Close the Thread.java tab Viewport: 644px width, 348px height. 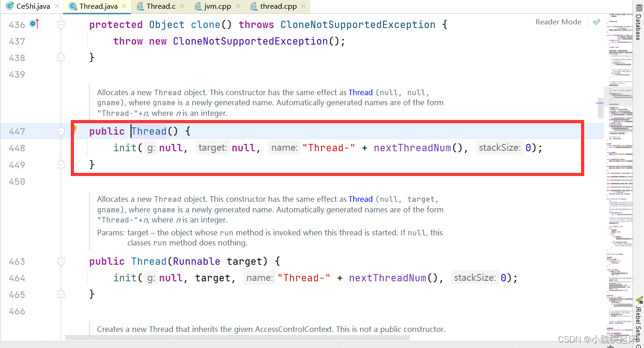(x=125, y=6)
